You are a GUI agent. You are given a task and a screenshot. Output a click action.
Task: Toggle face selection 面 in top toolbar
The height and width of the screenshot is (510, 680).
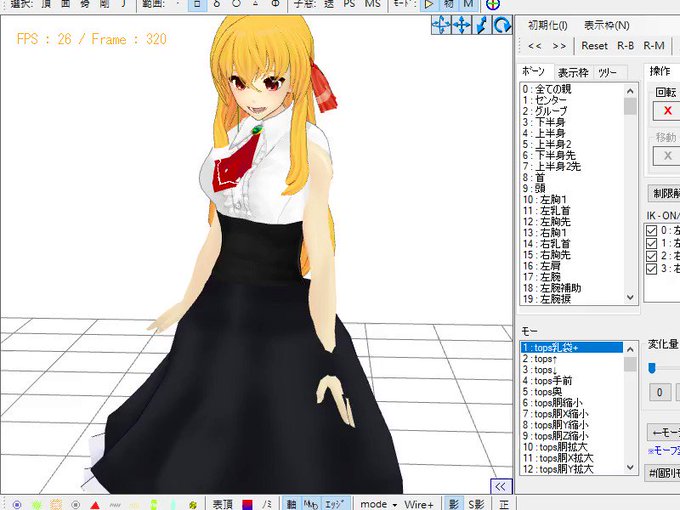pyautogui.click(x=65, y=4)
